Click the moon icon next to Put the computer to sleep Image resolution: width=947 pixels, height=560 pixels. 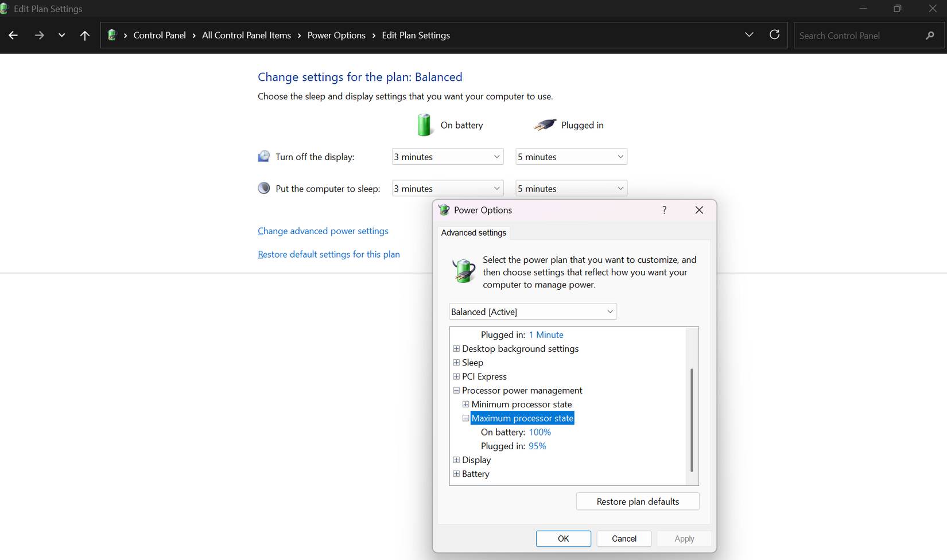tap(264, 188)
